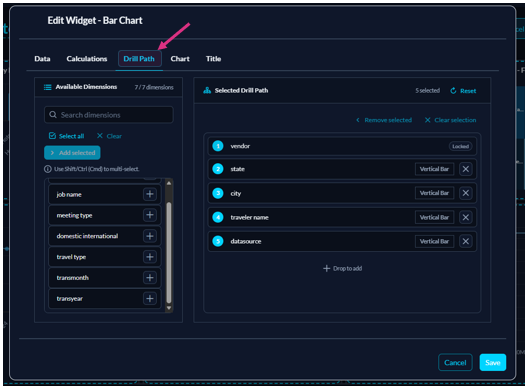Clear the dimension selection

coord(109,136)
